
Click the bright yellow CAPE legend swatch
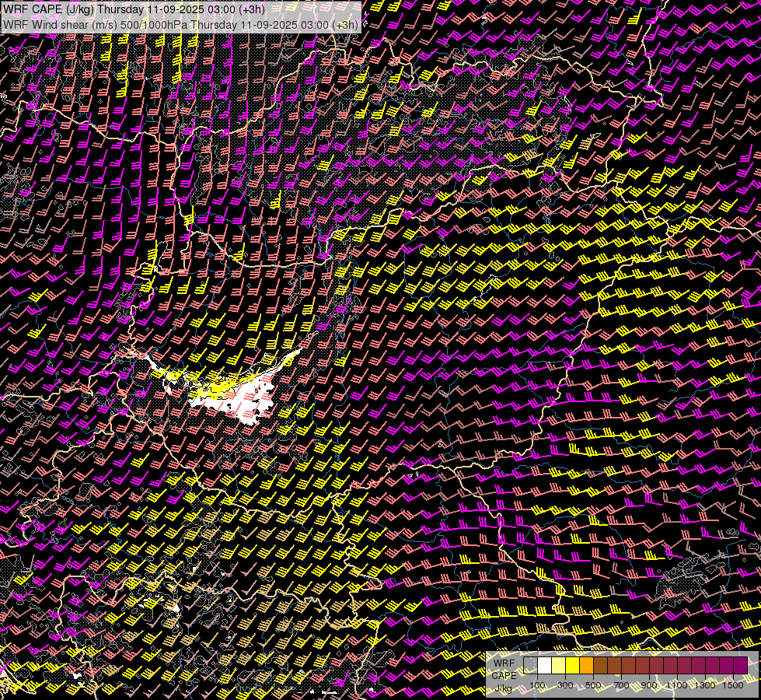coord(572,665)
